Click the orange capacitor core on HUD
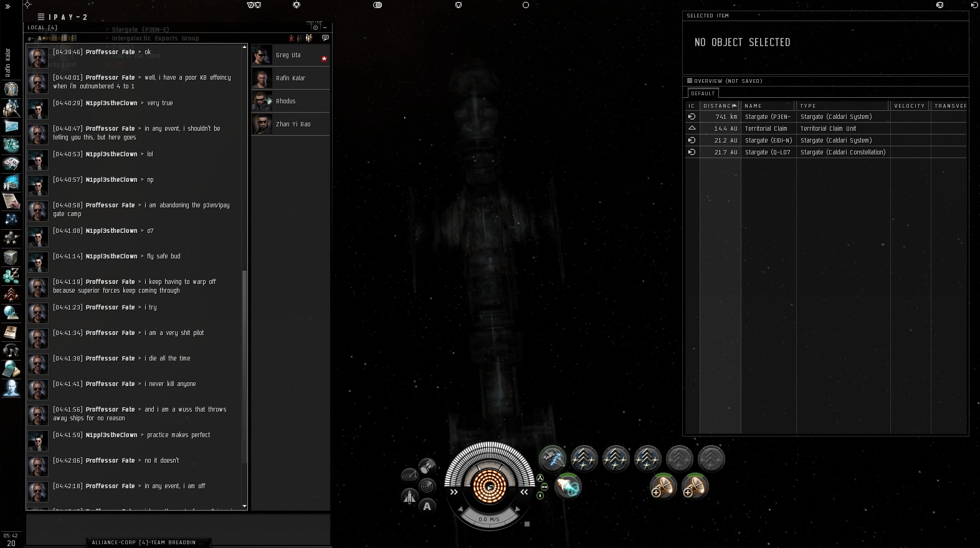Screen dimensions: 980x548 point(490,486)
